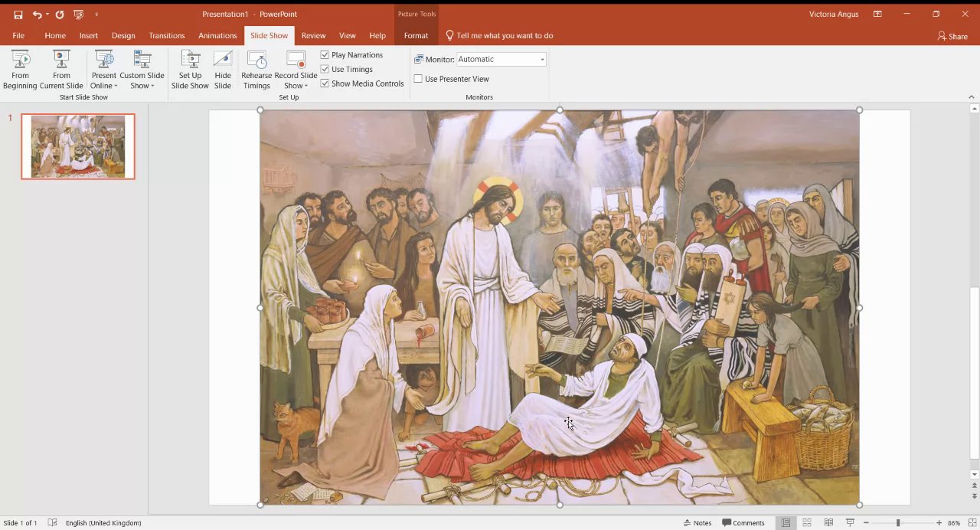Image resolution: width=980 pixels, height=530 pixels.
Task: Toggle the Notes pane button
Action: tap(697, 523)
